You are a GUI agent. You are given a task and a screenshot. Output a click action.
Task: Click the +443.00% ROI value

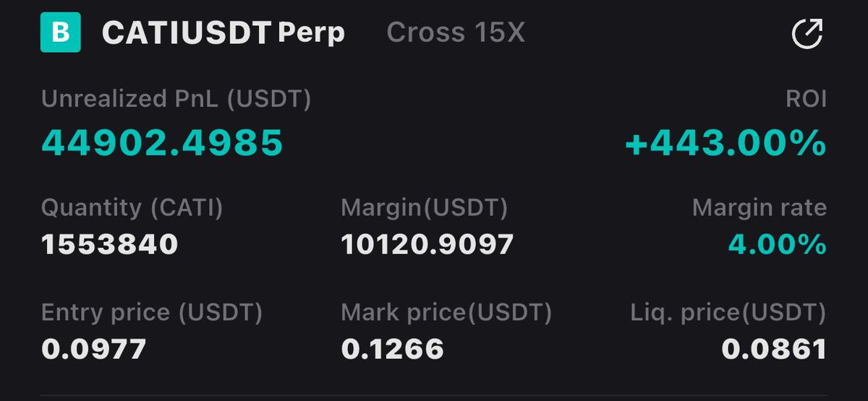click(726, 144)
